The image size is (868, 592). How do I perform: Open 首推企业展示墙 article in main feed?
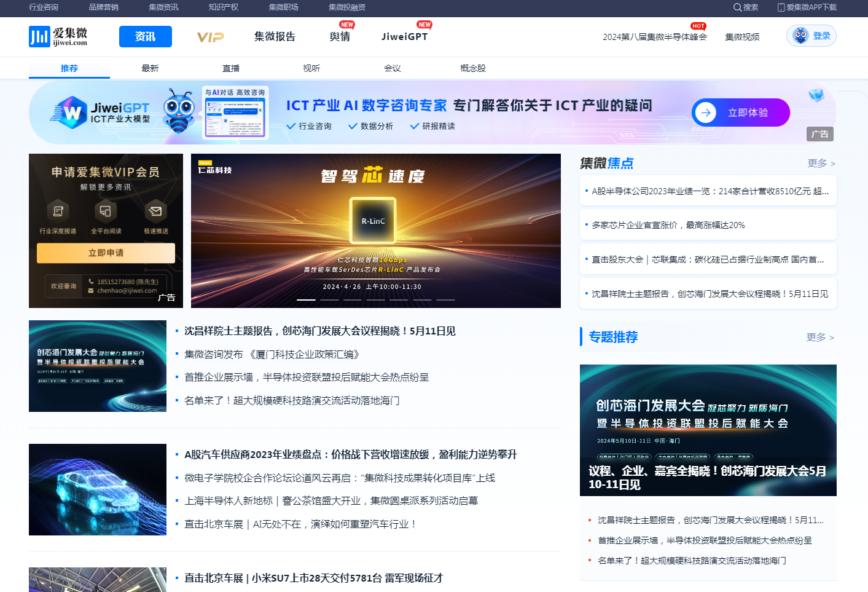tap(307, 377)
